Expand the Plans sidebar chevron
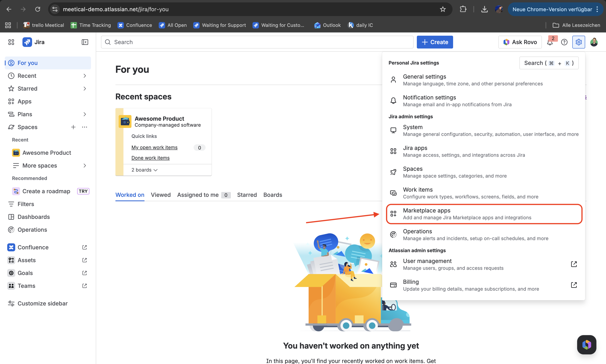 85,114
